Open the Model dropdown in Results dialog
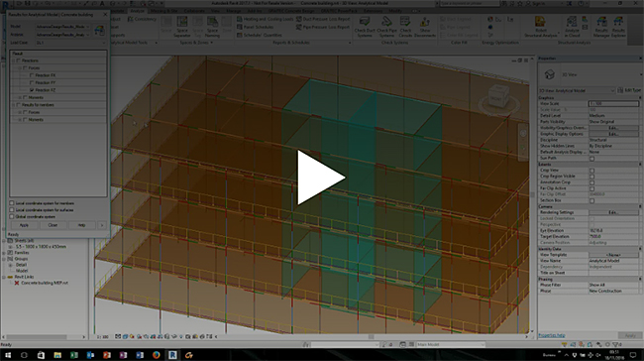 tap(62, 27)
